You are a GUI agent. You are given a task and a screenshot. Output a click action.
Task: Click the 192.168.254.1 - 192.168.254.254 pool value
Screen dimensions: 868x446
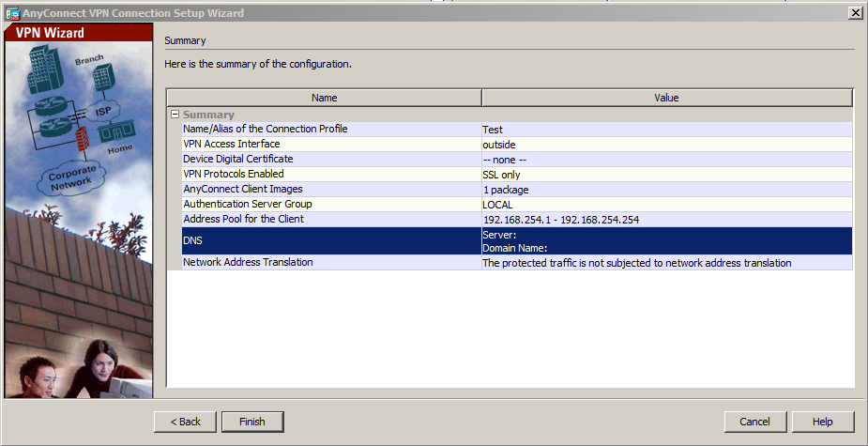point(561,220)
